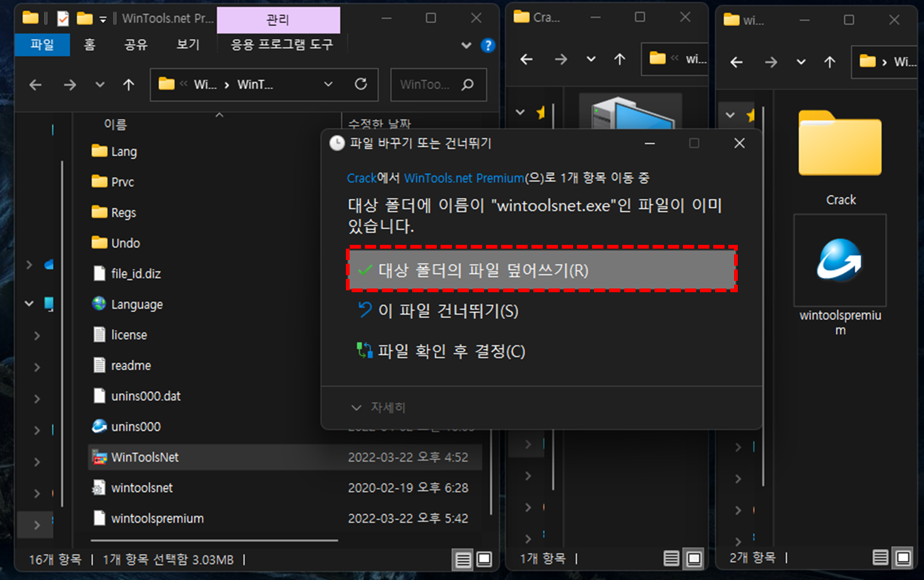This screenshot has width=924, height=580.
Task: Select the unins000.dat file
Action: click(136, 396)
